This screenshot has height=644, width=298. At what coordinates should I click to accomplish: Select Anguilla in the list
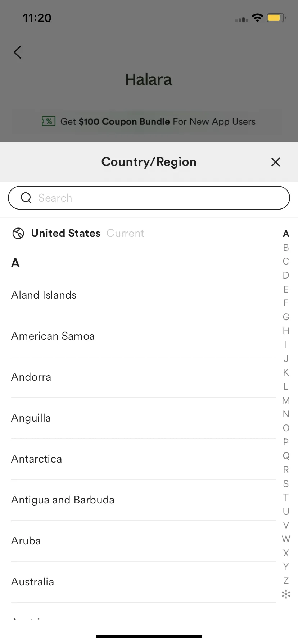[31, 418]
